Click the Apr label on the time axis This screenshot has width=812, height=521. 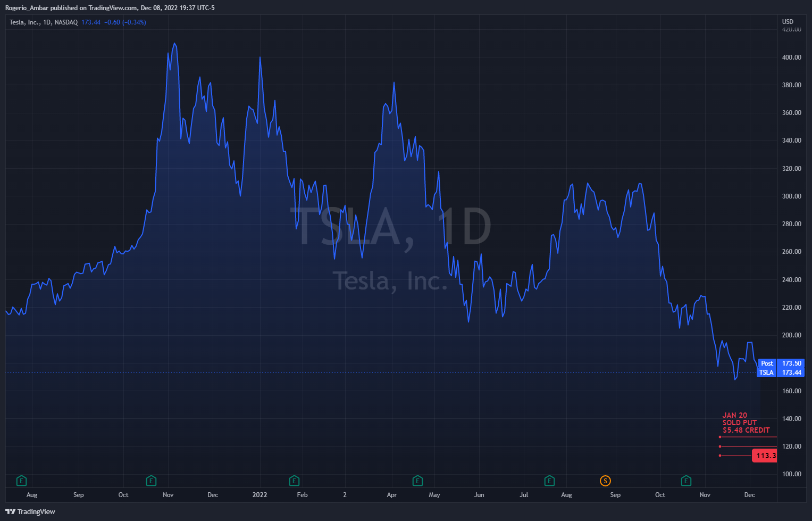392,495
